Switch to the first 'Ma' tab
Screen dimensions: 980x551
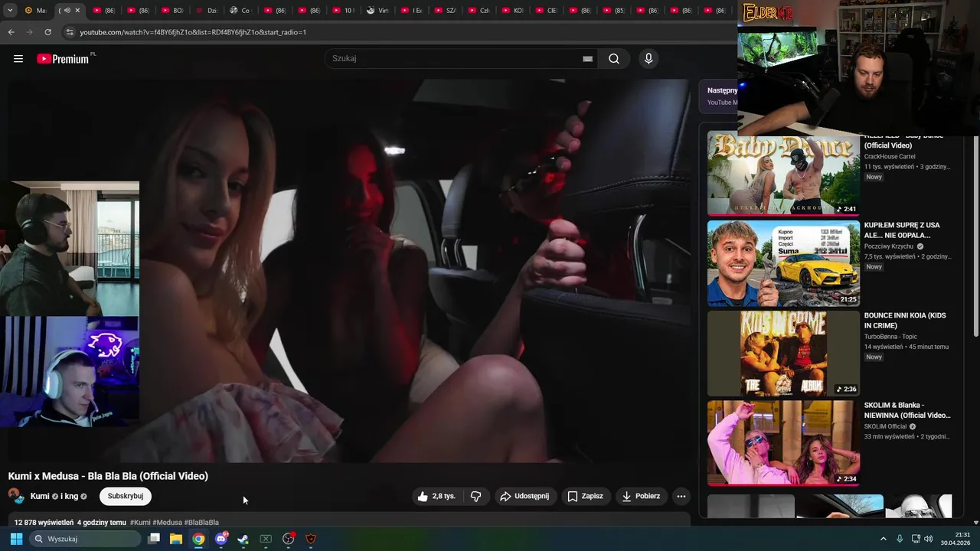(x=35, y=11)
